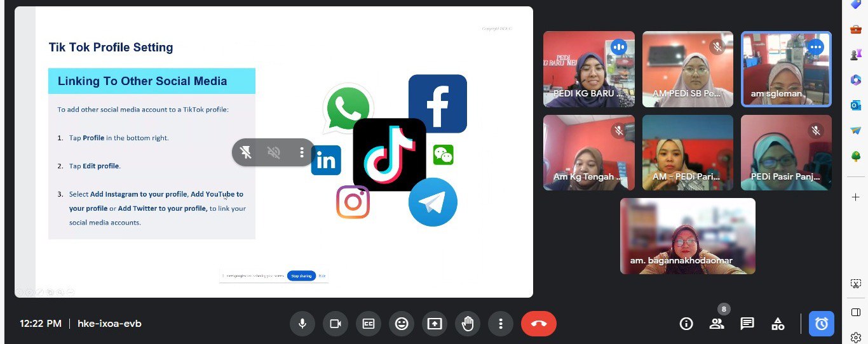Viewport: 868px width, 344px height.
Task: Click the plus button to customize sidebar
Action: coord(855,197)
